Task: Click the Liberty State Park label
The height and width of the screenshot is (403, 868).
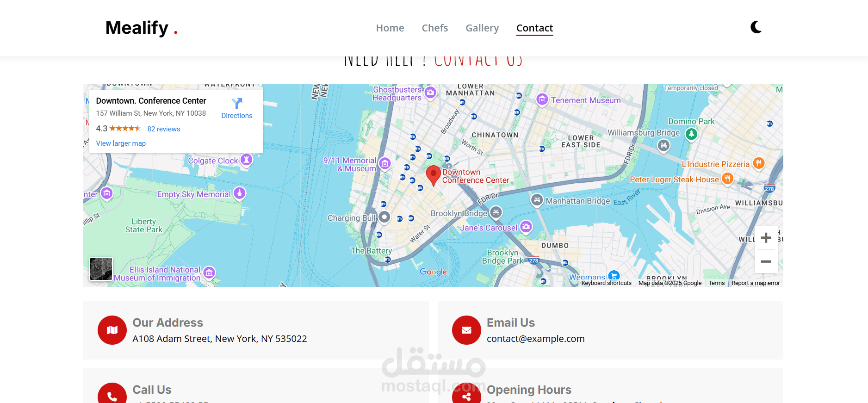Action: point(144,225)
